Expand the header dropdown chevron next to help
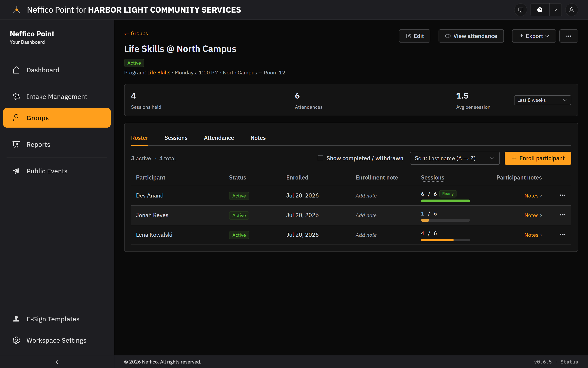The width and height of the screenshot is (588, 368). pyautogui.click(x=555, y=10)
